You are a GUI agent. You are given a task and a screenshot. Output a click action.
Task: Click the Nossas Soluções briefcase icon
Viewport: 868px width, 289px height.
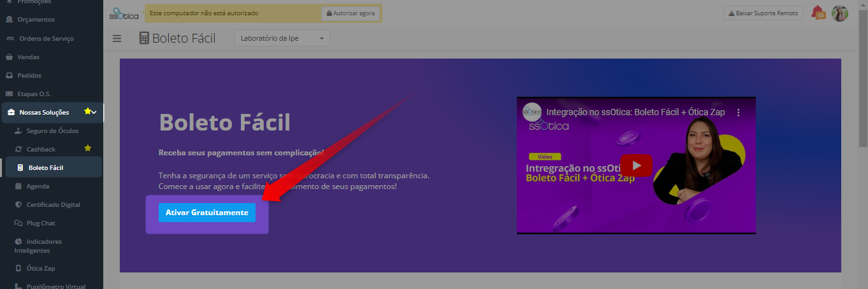point(11,113)
